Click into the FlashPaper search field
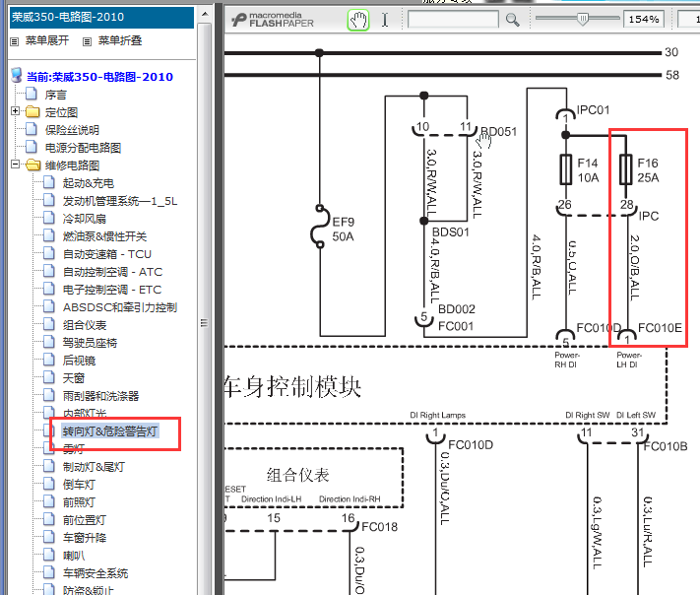This screenshot has width=700, height=595. tap(453, 19)
